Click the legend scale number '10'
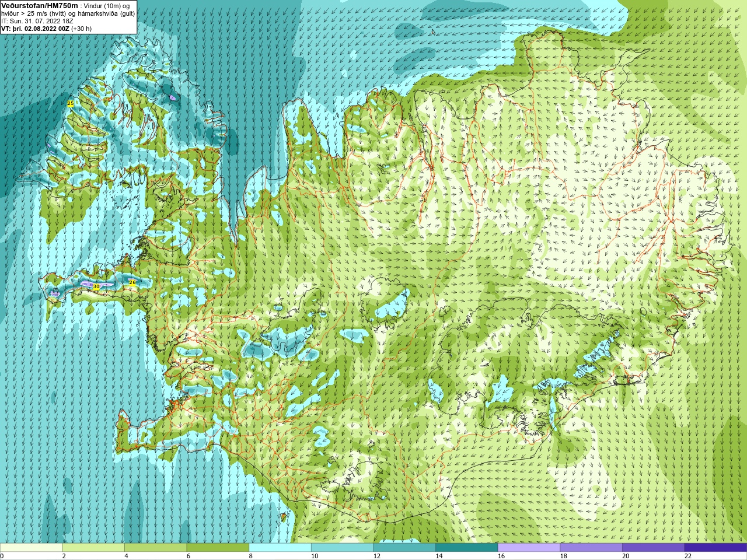This screenshot has width=747, height=560. (315, 556)
